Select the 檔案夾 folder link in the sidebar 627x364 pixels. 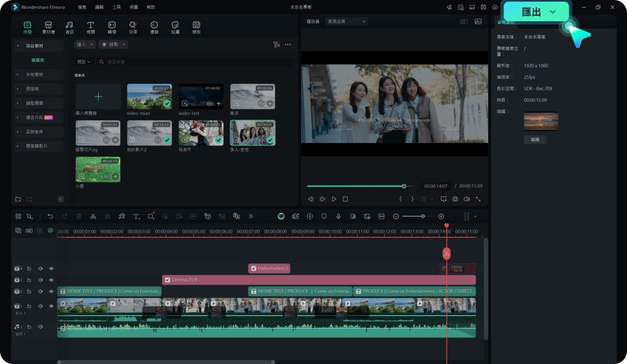(38, 60)
